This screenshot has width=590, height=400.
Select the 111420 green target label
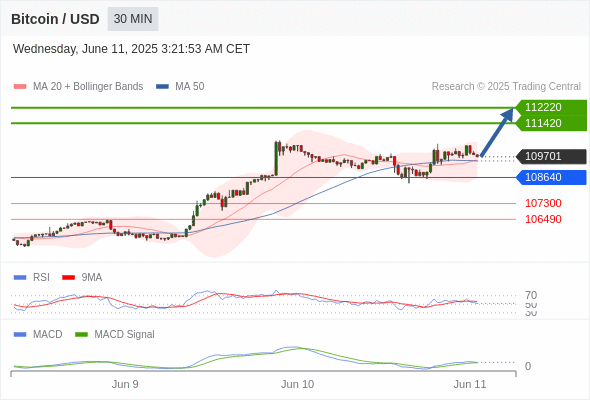click(x=551, y=123)
